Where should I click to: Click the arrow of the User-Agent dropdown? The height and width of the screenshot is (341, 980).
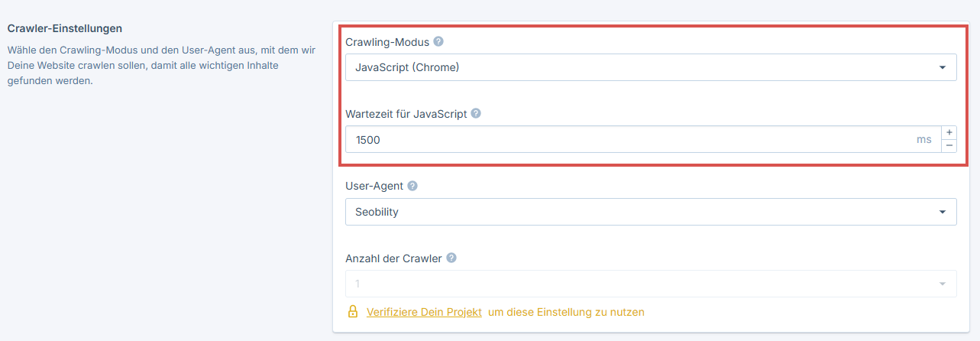pyautogui.click(x=942, y=212)
